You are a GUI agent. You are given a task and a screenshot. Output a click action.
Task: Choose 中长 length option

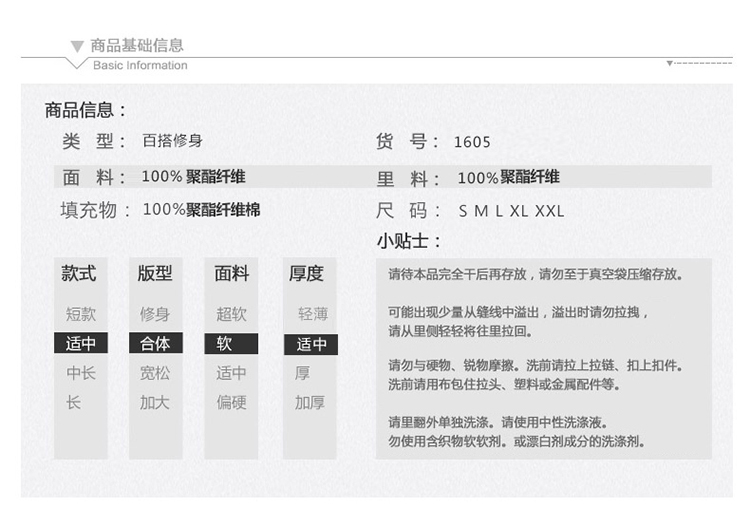81,373
